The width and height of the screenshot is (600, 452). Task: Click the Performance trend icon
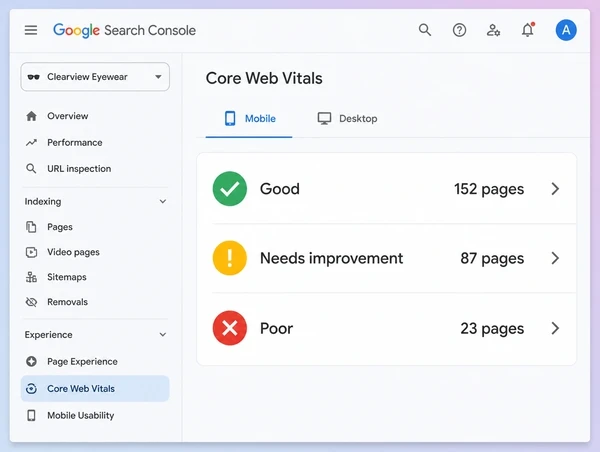click(31, 143)
